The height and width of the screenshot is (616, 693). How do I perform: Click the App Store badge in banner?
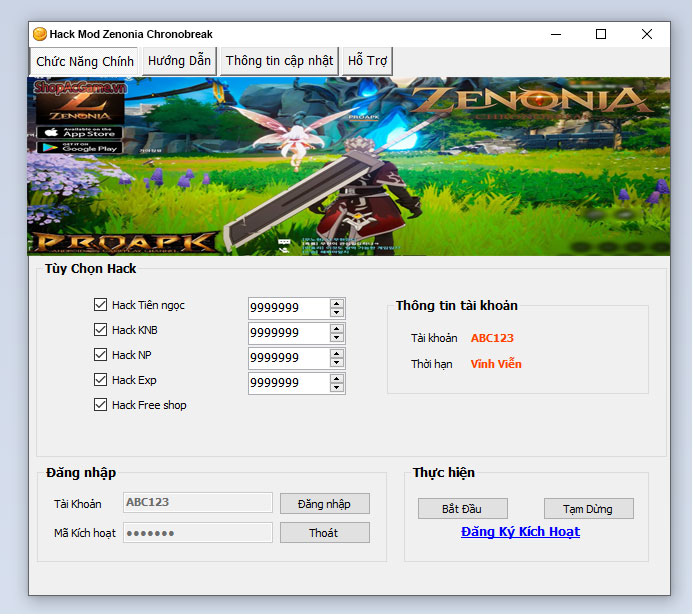80,132
